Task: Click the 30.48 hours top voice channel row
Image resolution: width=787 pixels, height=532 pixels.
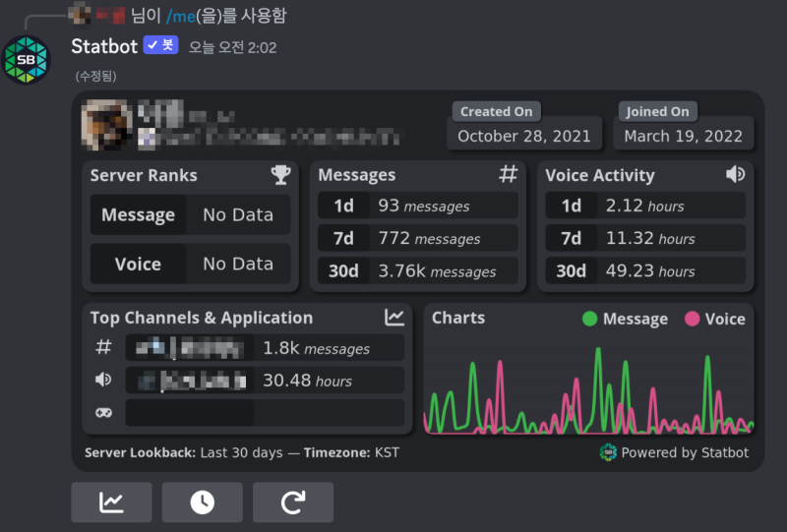Action: 265,380
